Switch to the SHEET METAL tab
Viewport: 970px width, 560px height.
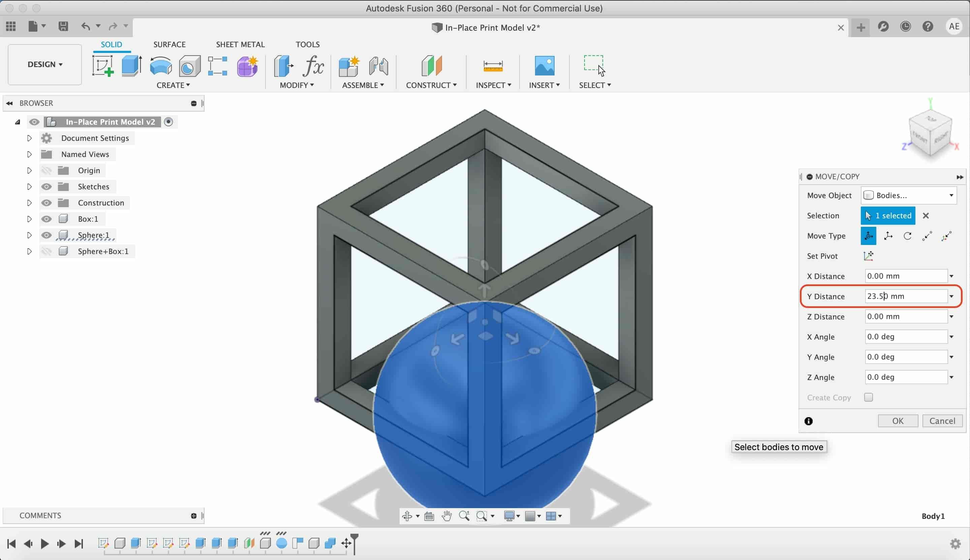240,44
